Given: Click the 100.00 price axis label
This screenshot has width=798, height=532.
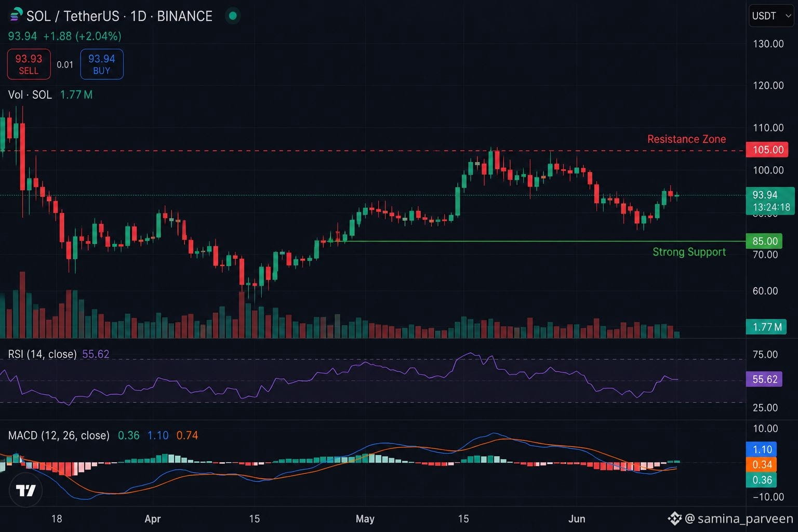Looking at the screenshot, I should click(768, 170).
